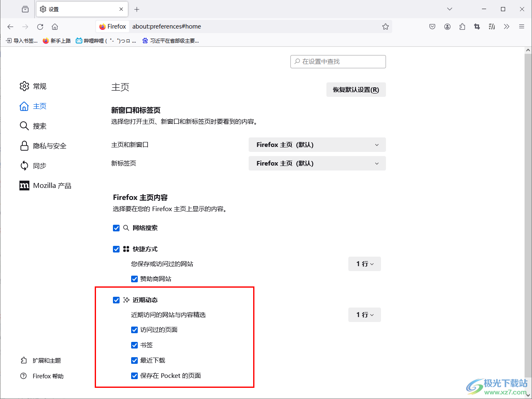This screenshot has width=532, height=399.
Task: Open the Firefox View icon beside tabs
Action: click(25, 9)
